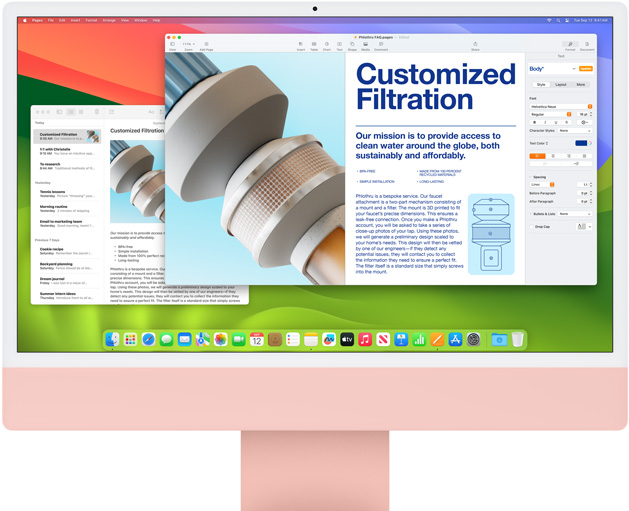
Task: Open the Format inspector icon
Action: click(x=570, y=45)
